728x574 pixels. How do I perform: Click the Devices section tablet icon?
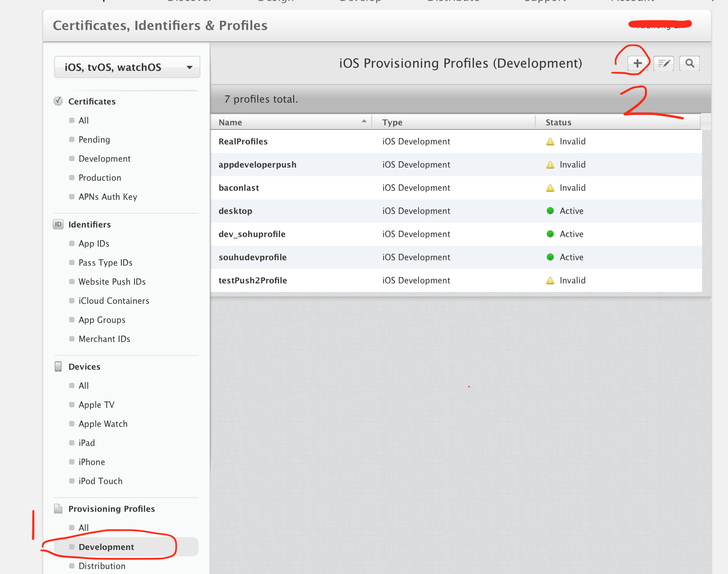point(58,366)
